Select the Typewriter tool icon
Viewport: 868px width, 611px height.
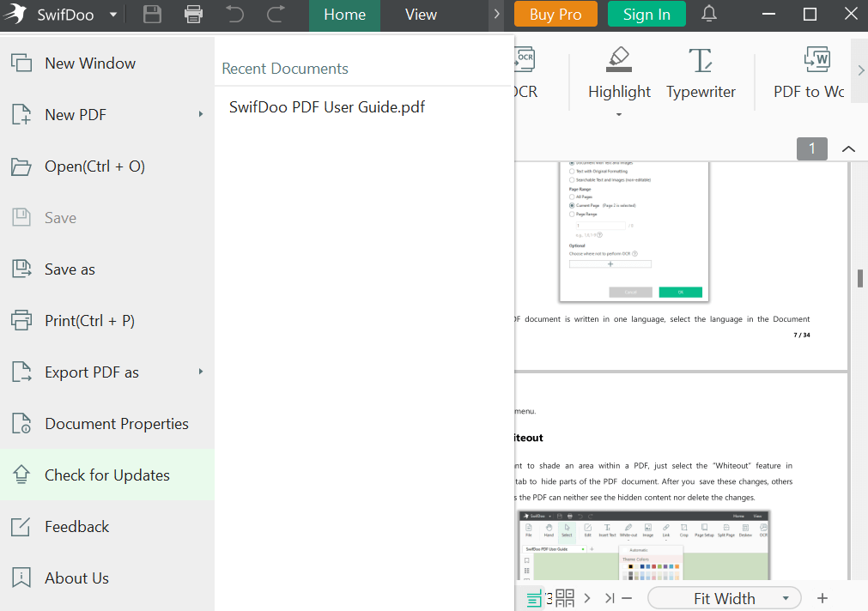(701, 60)
